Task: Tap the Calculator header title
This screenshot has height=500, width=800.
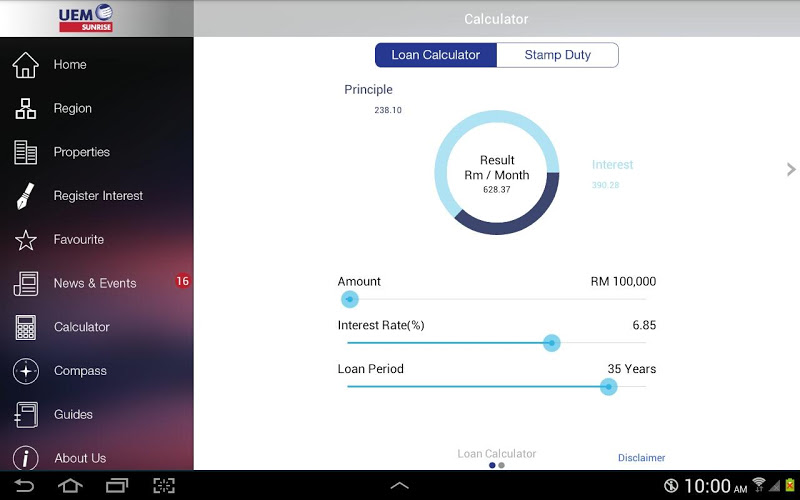Action: [x=496, y=19]
